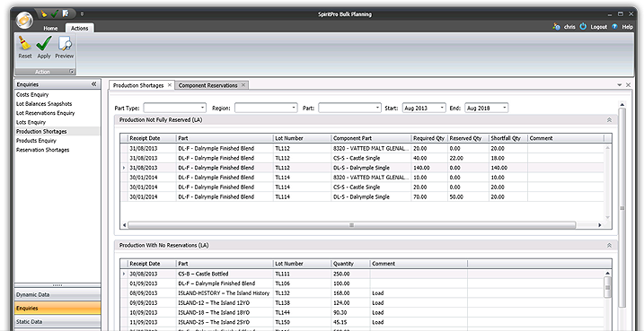Screen dimensions: 644x331
Task: Open the Part Type dropdown
Action: (203, 108)
